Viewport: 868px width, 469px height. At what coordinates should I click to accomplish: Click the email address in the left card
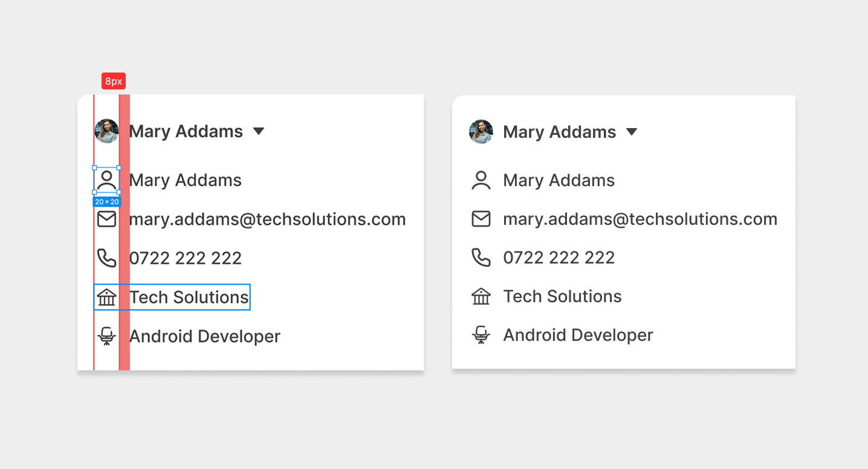[x=267, y=219]
